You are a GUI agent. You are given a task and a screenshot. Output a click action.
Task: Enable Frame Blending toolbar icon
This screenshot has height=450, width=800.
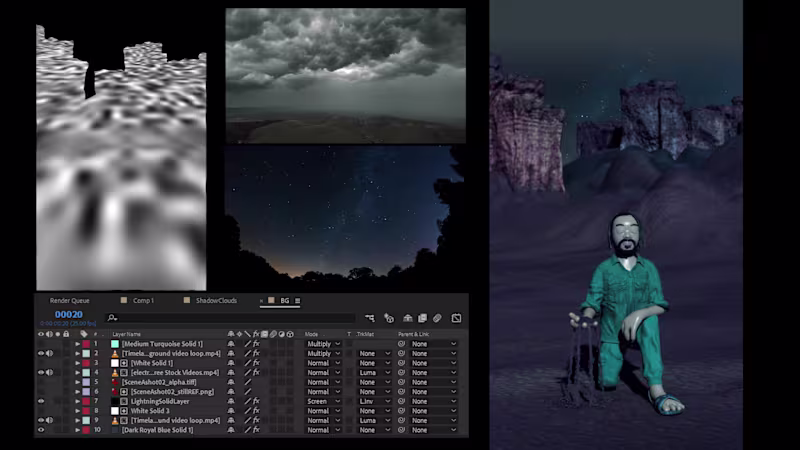422,318
